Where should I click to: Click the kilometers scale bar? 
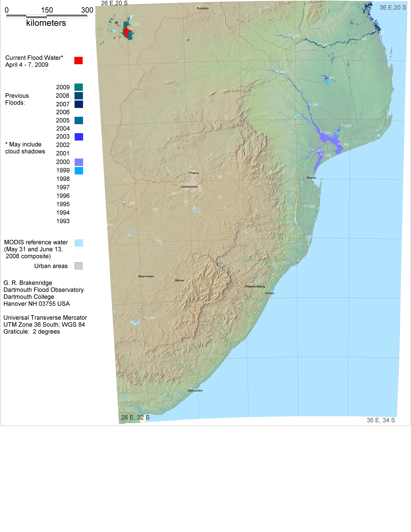coord(47,16)
